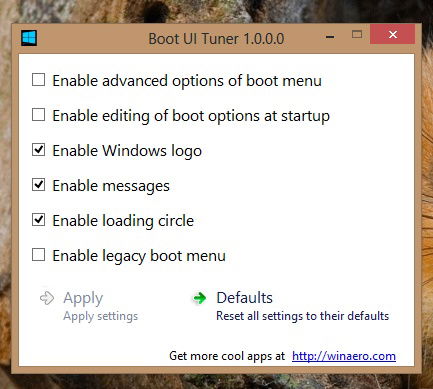Click 'Reset all settings to their defaults' description
Image resolution: width=433 pixels, height=389 pixels.
click(303, 316)
